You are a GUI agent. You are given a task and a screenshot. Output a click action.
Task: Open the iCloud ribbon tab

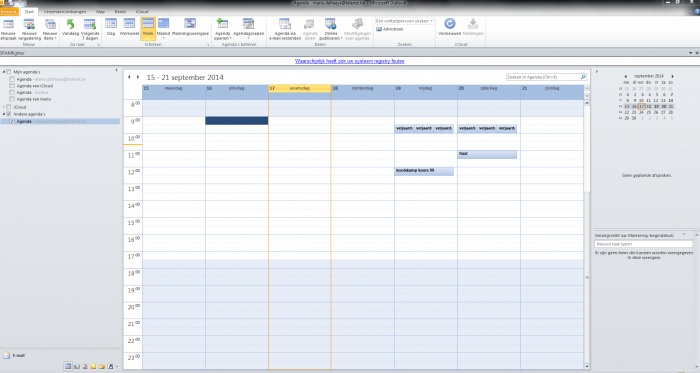click(x=142, y=12)
